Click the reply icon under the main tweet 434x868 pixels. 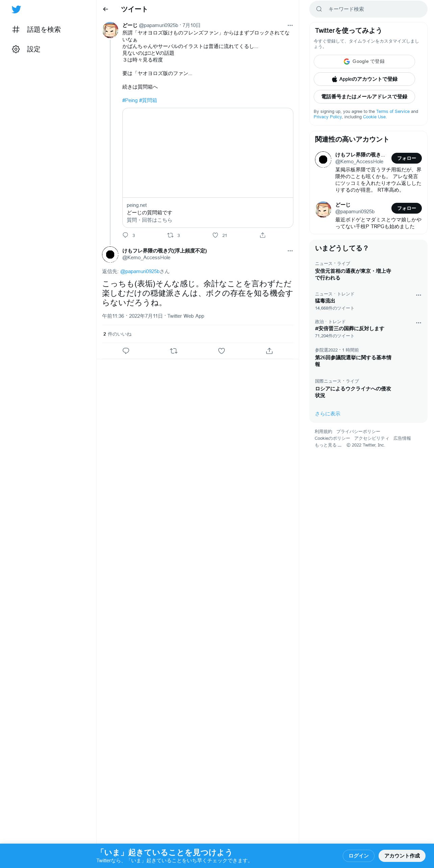(x=126, y=351)
